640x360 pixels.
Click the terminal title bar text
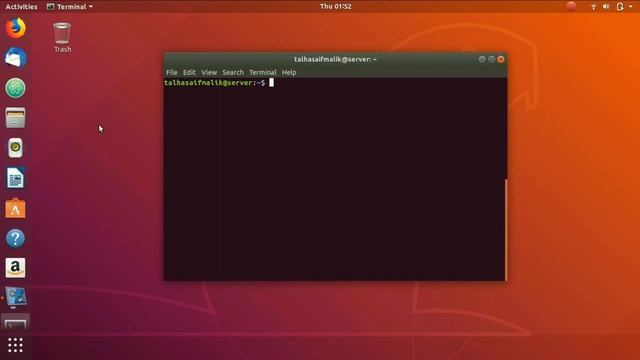335,59
